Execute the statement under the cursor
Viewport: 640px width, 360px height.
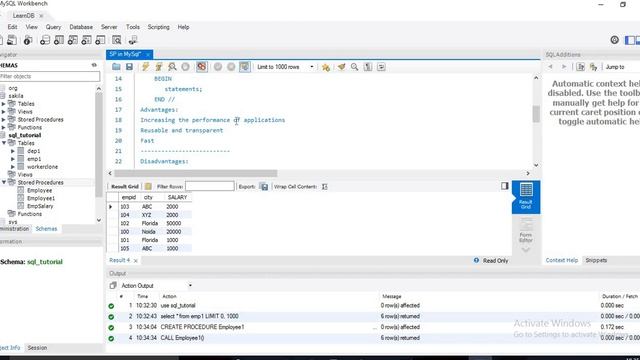coord(159,67)
